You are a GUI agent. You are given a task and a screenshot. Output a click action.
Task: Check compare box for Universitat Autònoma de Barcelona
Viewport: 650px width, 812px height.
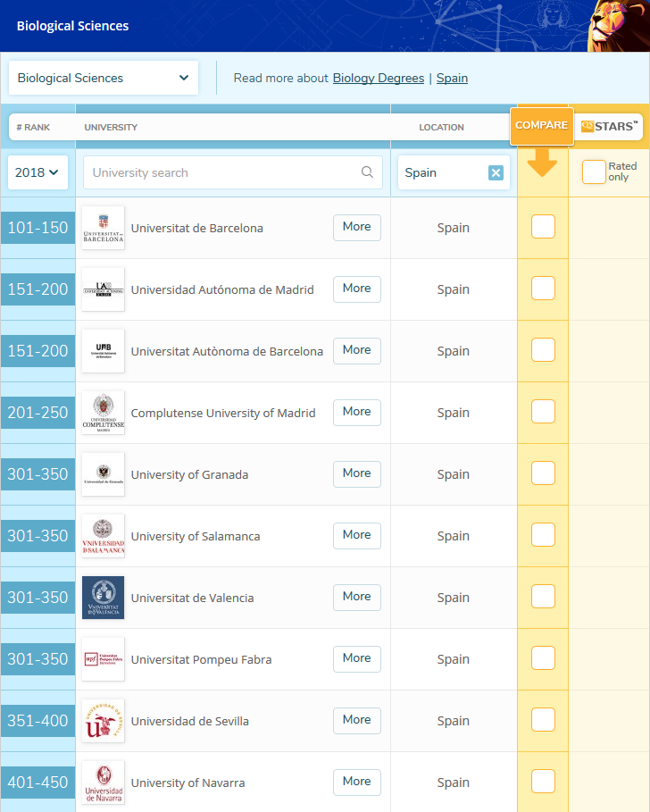click(543, 349)
